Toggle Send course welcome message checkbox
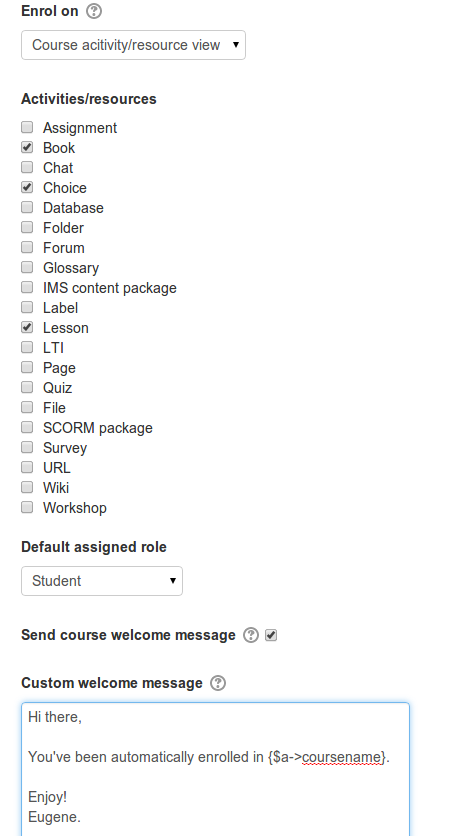Screen dimensions: 449x836 tap(271, 635)
